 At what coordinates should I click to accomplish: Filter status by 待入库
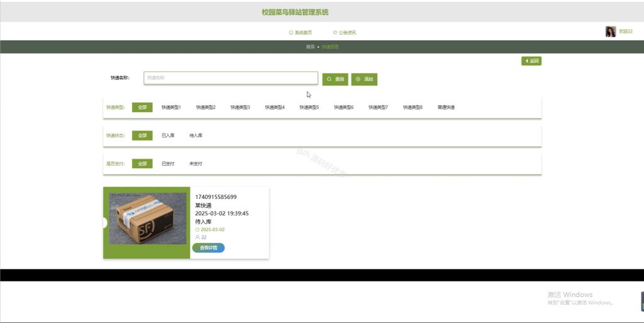click(196, 135)
